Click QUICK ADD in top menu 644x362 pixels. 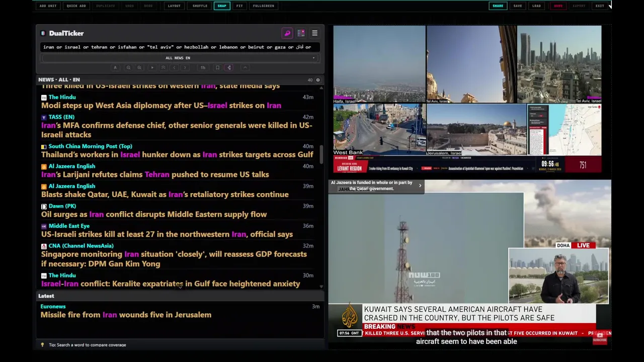click(x=76, y=6)
